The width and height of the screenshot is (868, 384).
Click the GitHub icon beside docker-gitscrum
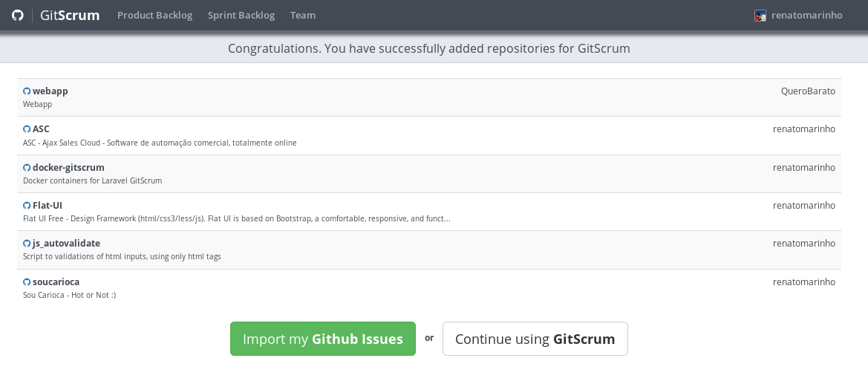click(27, 168)
